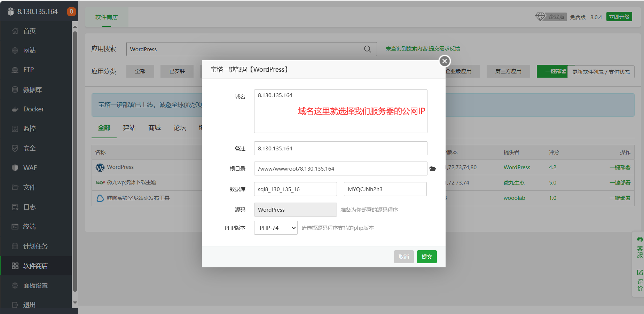
Task: Click the 企业版 diamond icon
Action: pos(540,17)
